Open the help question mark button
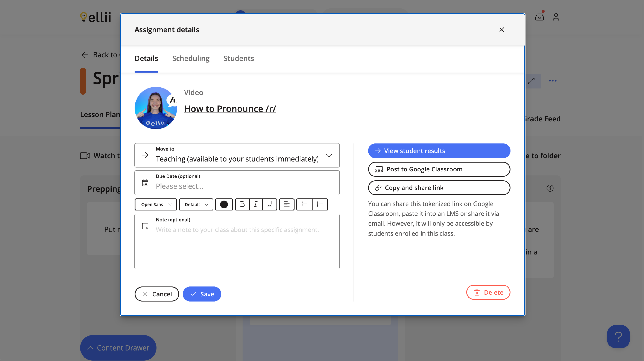 tap(618, 337)
